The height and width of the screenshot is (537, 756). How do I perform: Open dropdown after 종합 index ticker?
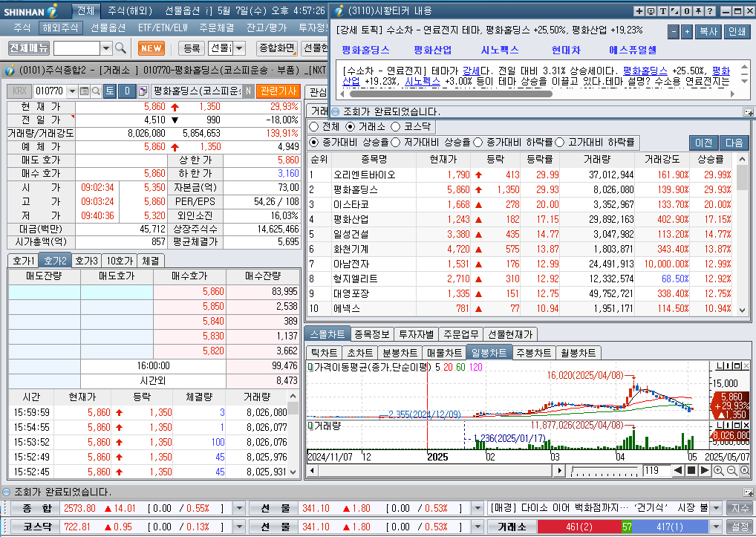click(x=239, y=508)
